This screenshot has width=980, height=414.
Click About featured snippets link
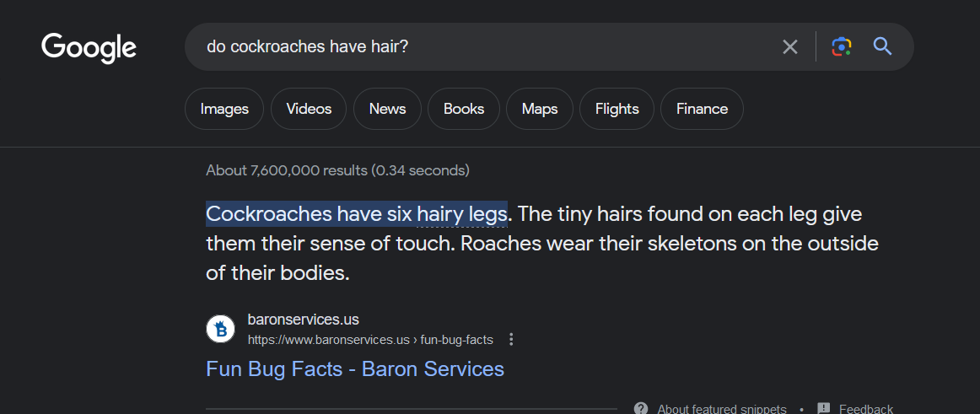tap(721, 409)
